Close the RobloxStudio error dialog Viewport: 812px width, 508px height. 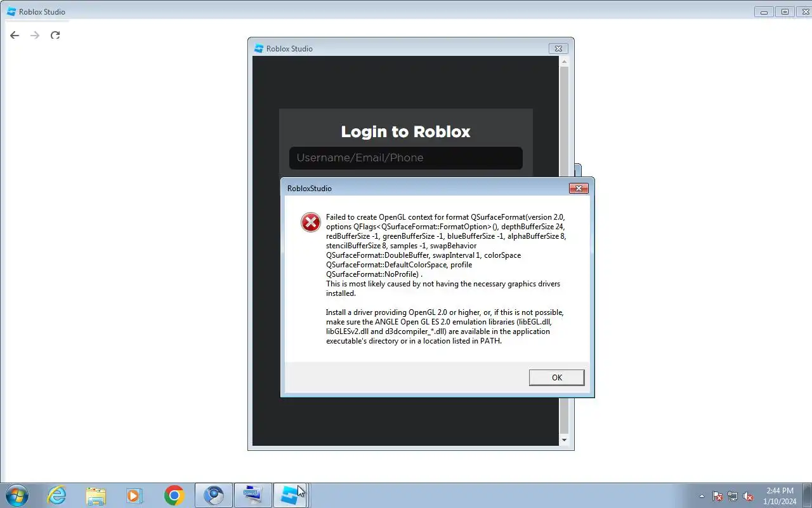[578, 188]
